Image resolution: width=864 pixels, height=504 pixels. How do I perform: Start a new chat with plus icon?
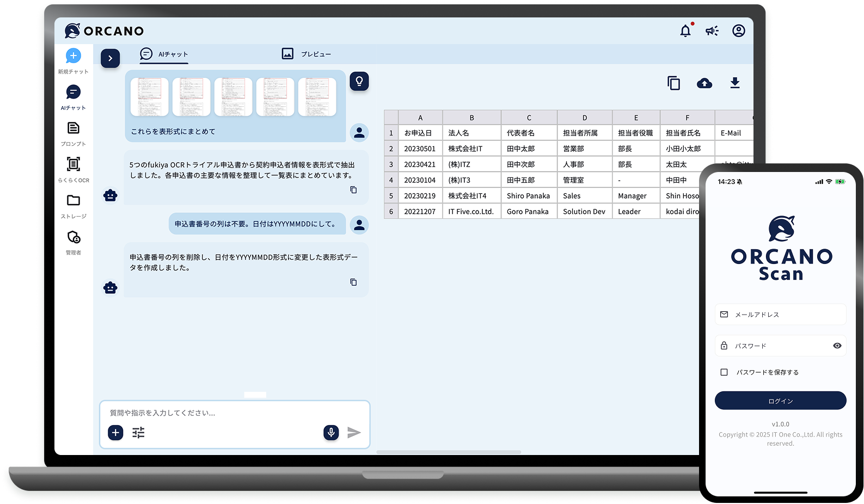point(73,56)
